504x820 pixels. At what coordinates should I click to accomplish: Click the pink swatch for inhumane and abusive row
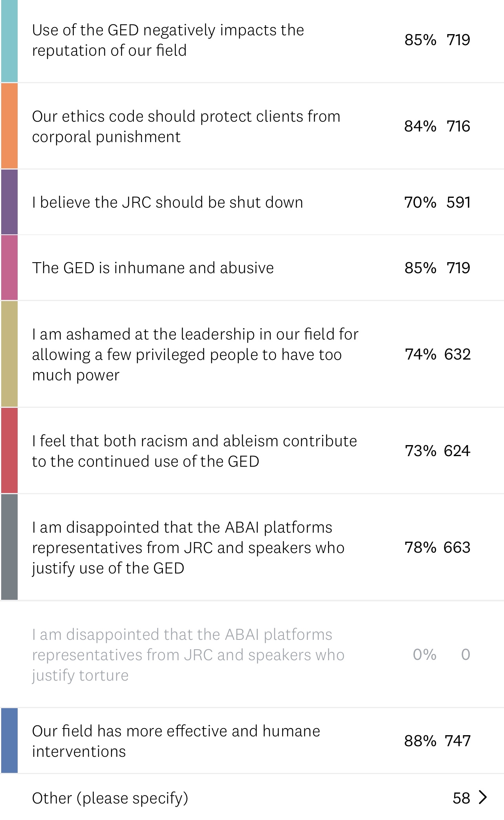pyautogui.click(x=9, y=268)
